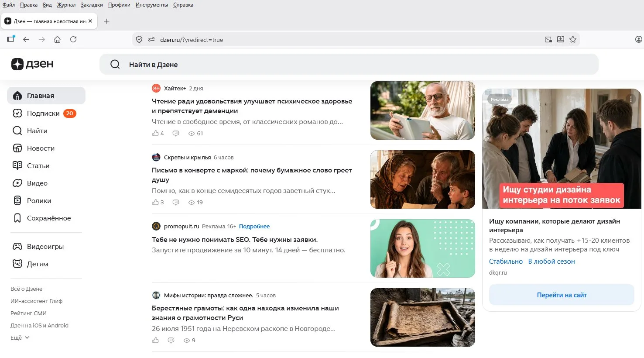Reload the page with the refresh icon
Screen dimensions: 644x358
(73, 39)
